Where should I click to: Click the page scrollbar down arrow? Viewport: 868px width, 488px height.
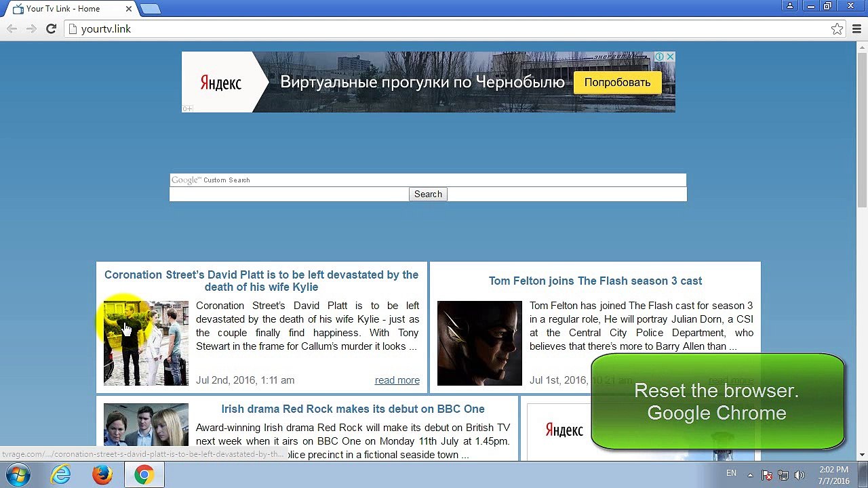(x=862, y=455)
